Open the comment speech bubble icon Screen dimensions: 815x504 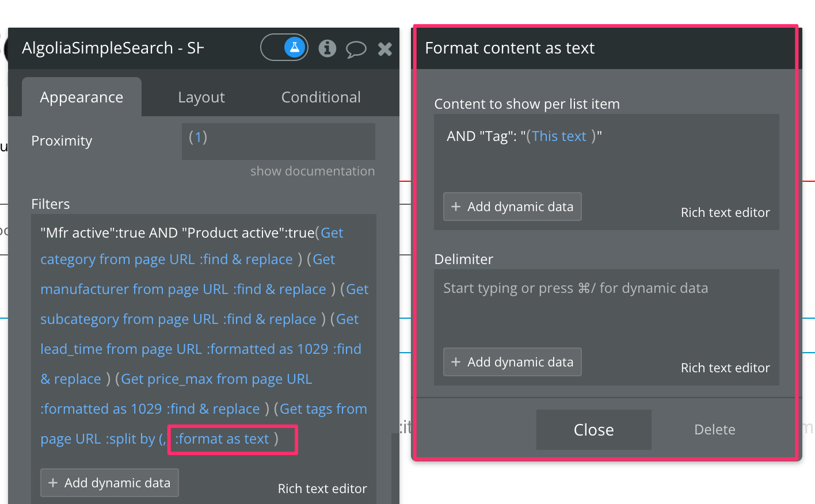356,49
